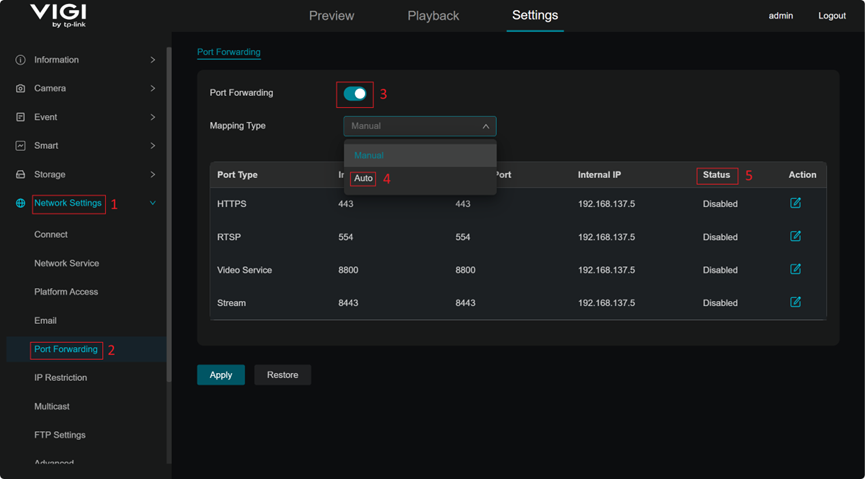
Task: Edit the Video Service port mapping
Action: [795, 269]
